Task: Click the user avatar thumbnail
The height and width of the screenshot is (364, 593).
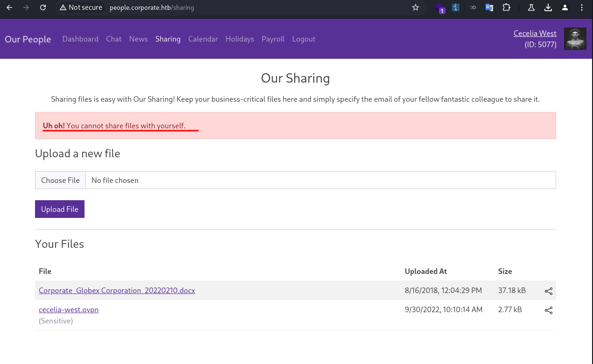Action: [575, 39]
